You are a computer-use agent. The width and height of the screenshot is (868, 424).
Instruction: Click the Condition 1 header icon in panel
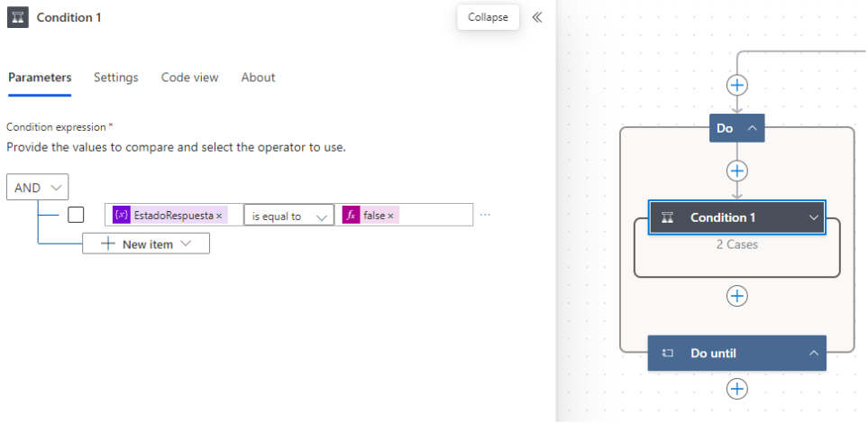pos(18,17)
